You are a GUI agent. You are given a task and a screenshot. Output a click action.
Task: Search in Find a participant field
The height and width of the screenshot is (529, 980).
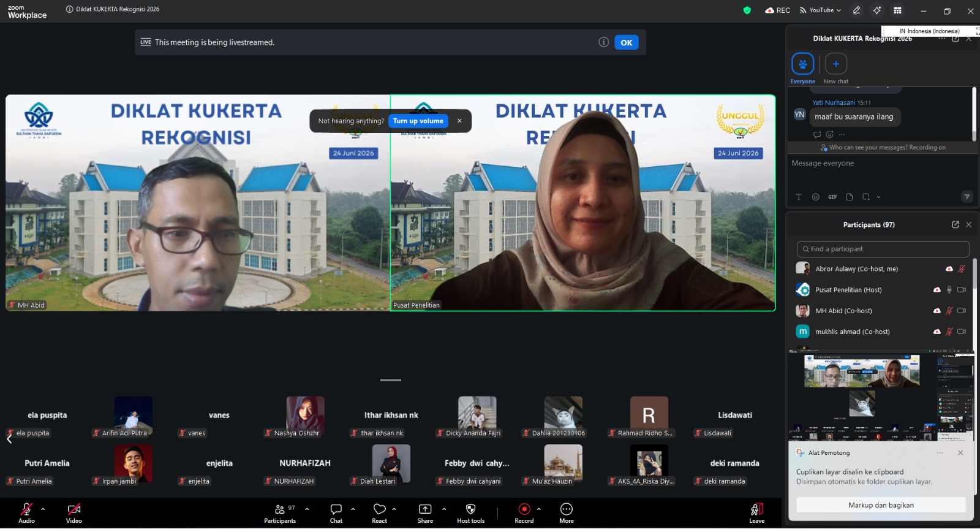click(883, 249)
